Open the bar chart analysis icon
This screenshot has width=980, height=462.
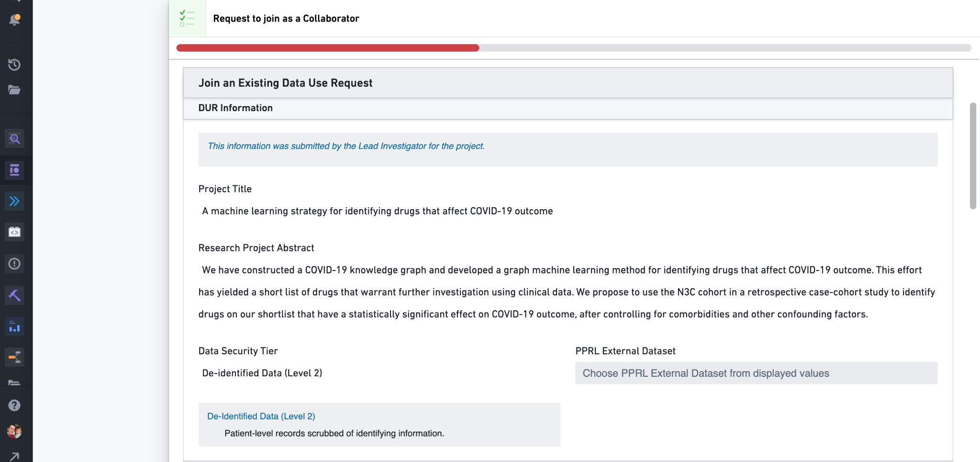tap(15, 327)
